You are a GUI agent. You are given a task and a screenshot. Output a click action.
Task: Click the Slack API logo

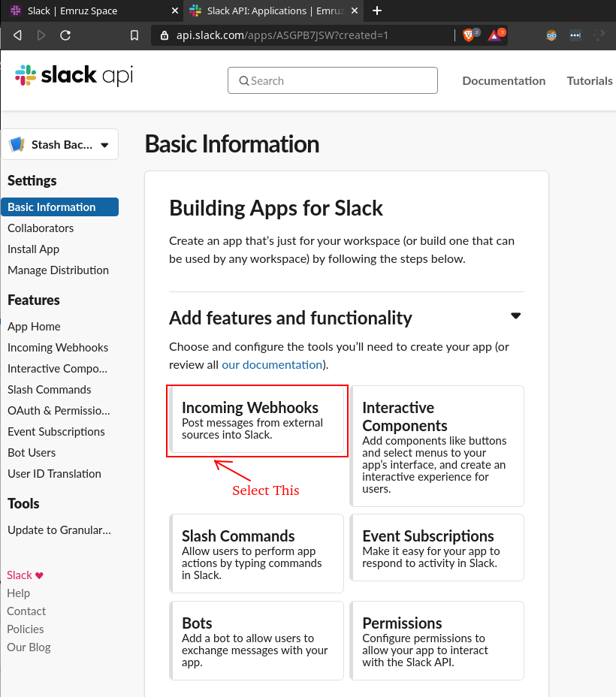(74, 75)
